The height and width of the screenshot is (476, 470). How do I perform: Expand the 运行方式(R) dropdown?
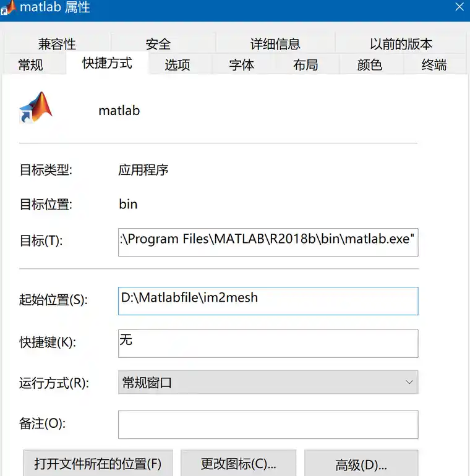268,382
